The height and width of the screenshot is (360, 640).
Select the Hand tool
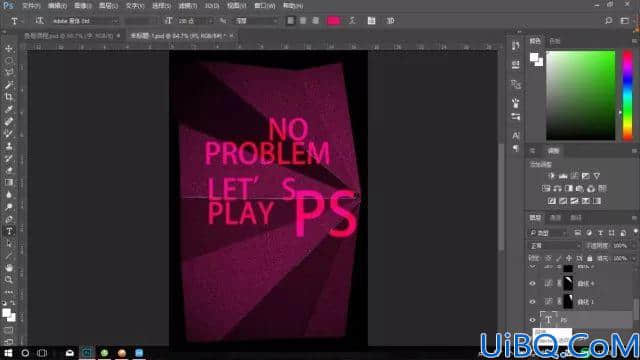(x=9, y=268)
